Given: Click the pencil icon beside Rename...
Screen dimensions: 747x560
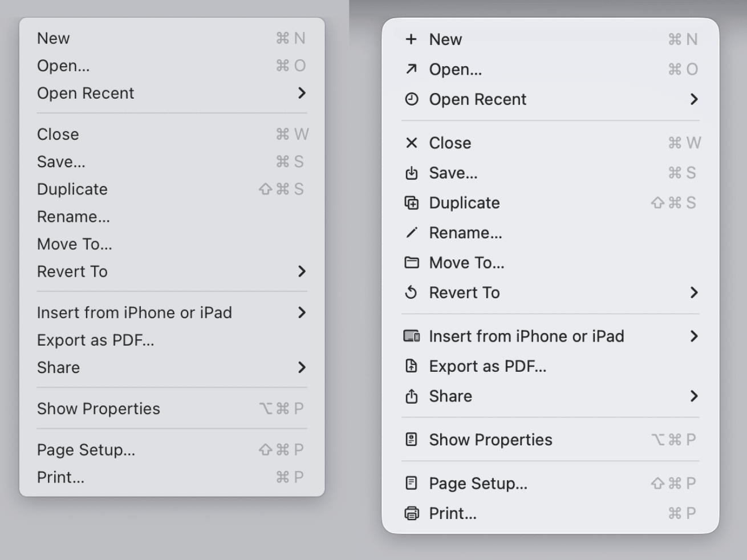Looking at the screenshot, I should [411, 233].
